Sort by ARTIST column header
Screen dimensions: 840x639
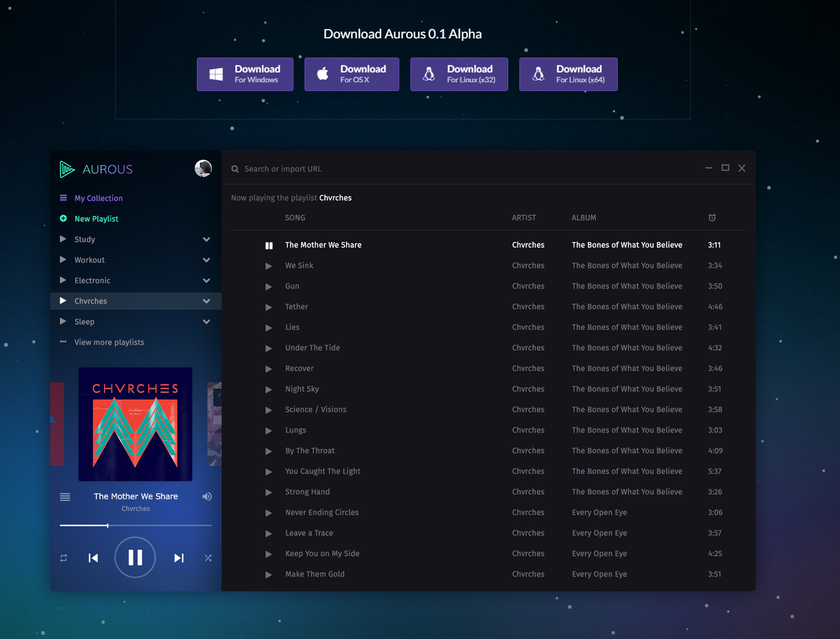pyautogui.click(x=524, y=218)
